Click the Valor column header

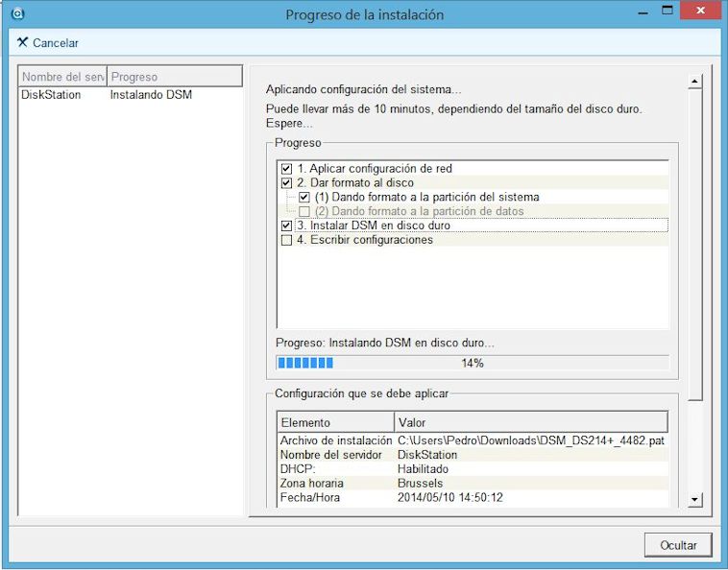531,422
